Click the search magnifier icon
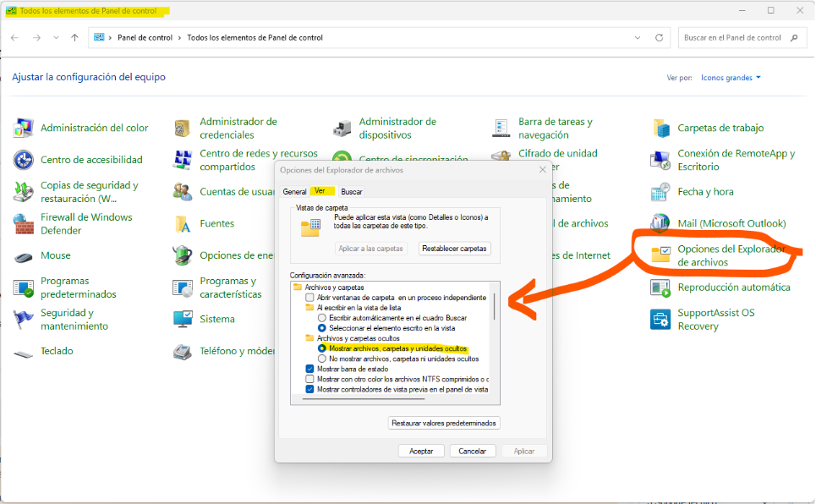Screen dimensions: 816x504 point(794,37)
